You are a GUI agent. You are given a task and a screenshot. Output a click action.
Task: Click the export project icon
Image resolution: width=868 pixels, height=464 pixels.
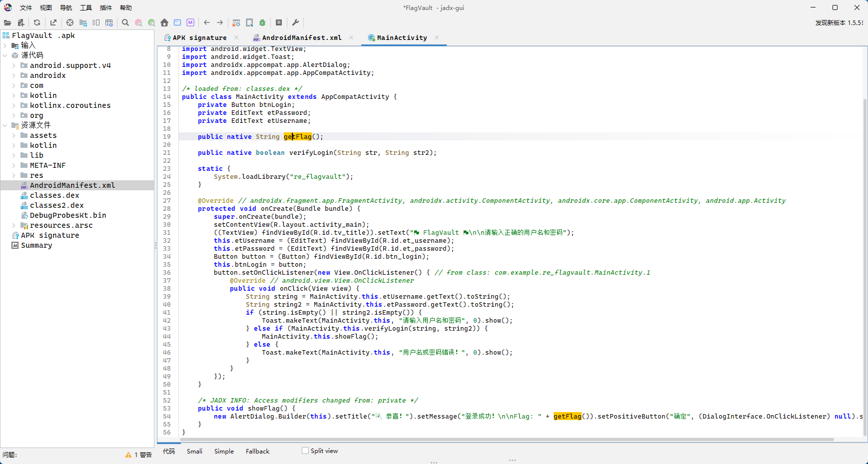point(53,22)
